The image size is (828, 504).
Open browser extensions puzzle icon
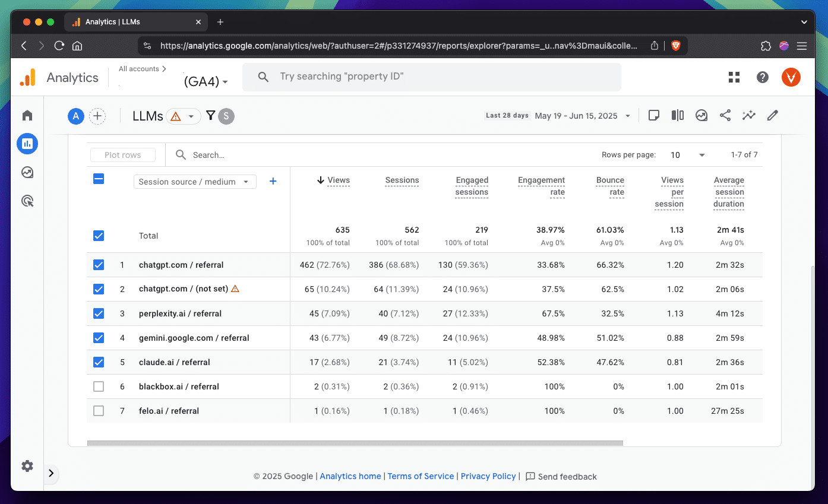tap(766, 46)
